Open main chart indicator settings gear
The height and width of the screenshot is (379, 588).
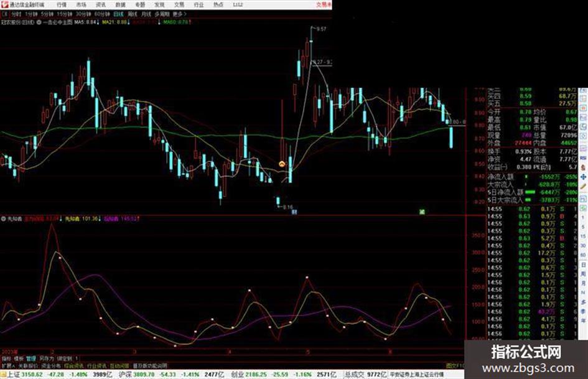pos(39,22)
